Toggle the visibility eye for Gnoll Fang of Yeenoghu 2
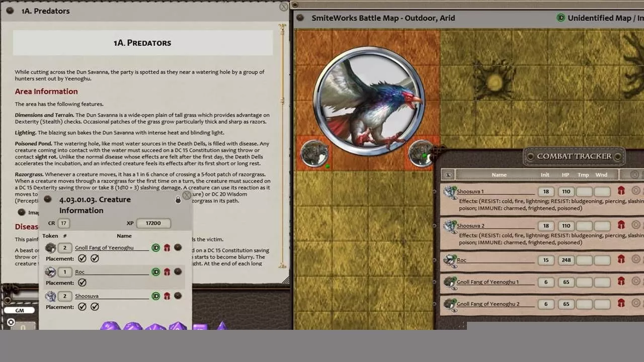The height and width of the screenshot is (362, 644). 454,311
